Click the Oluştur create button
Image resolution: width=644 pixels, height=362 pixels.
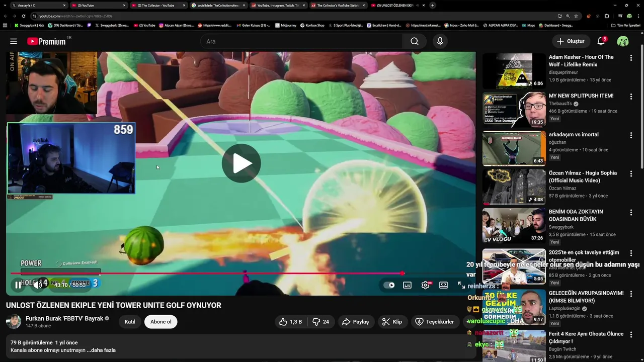(x=571, y=41)
